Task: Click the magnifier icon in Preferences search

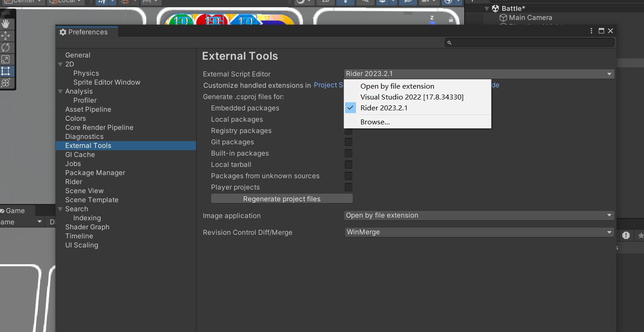Action: (449, 43)
